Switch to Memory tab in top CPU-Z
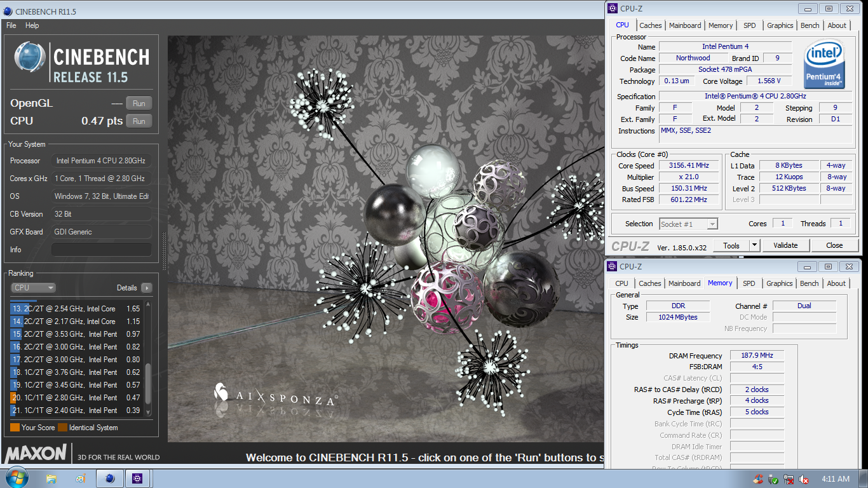 click(x=721, y=25)
